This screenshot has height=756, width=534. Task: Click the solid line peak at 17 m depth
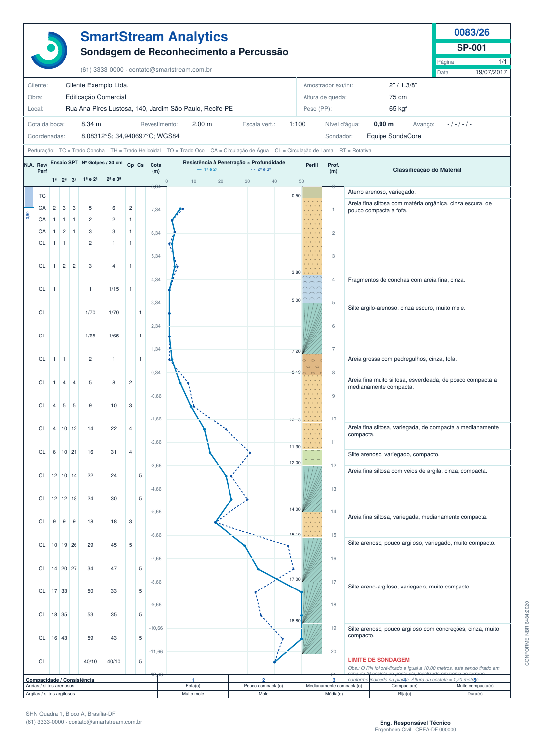[x=302, y=592]
